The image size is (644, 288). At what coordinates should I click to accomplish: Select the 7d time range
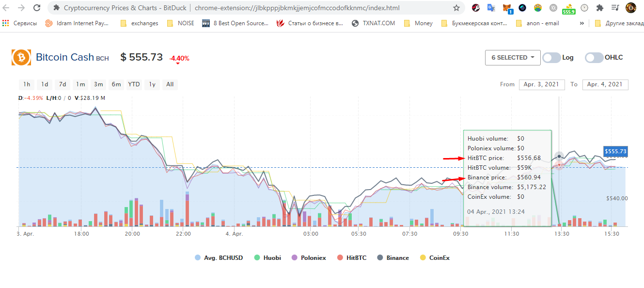[x=63, y=84]
